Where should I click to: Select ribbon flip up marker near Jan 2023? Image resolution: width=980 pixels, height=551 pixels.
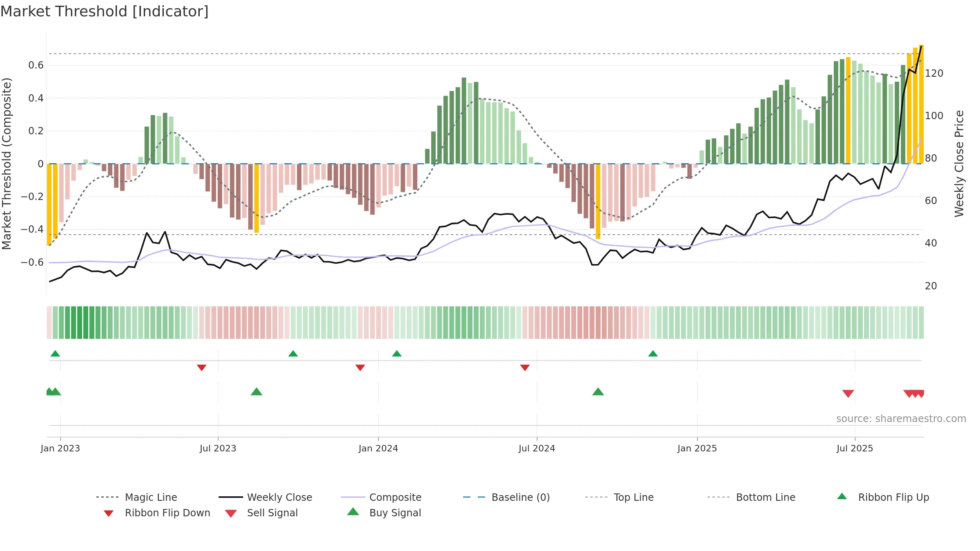click(x=55, y=353)
